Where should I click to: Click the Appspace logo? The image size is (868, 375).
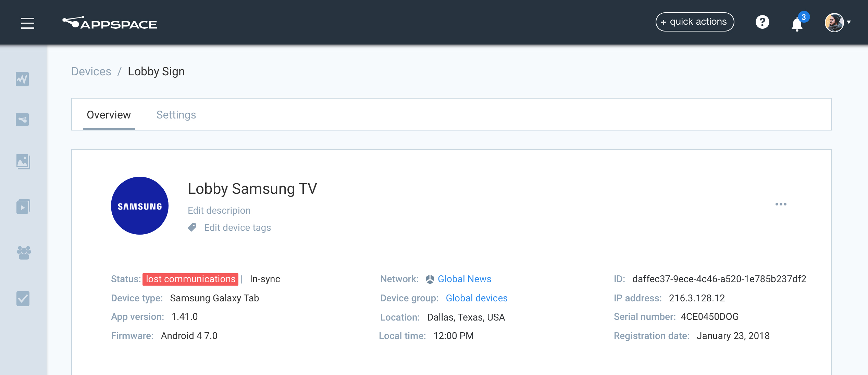[110, 23]
